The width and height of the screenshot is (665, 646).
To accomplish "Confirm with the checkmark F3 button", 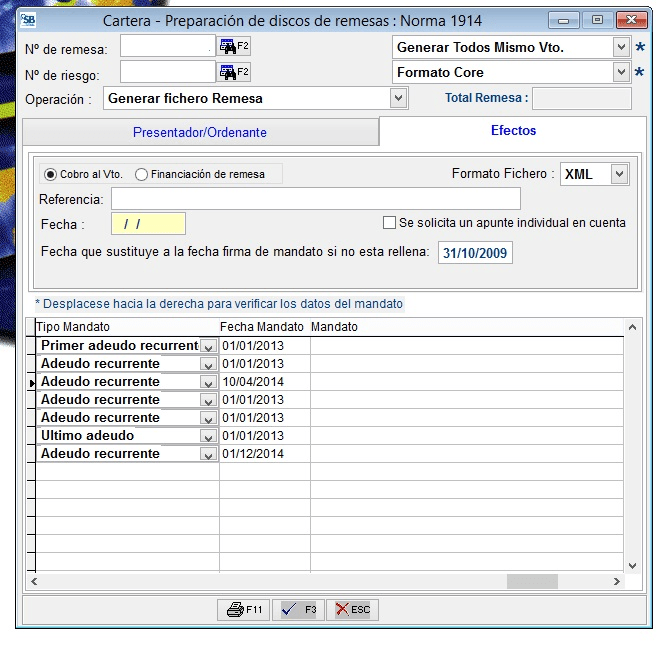I will tap(298, 609).
